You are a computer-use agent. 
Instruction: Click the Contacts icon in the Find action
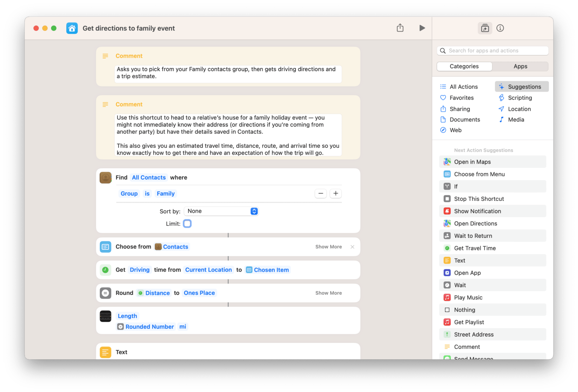[x=105, y=178]
